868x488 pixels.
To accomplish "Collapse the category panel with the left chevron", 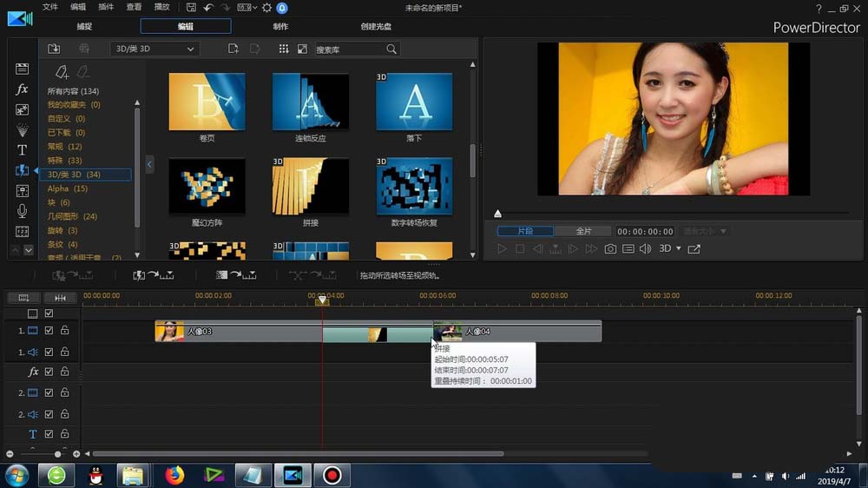I will pos(149,164).
